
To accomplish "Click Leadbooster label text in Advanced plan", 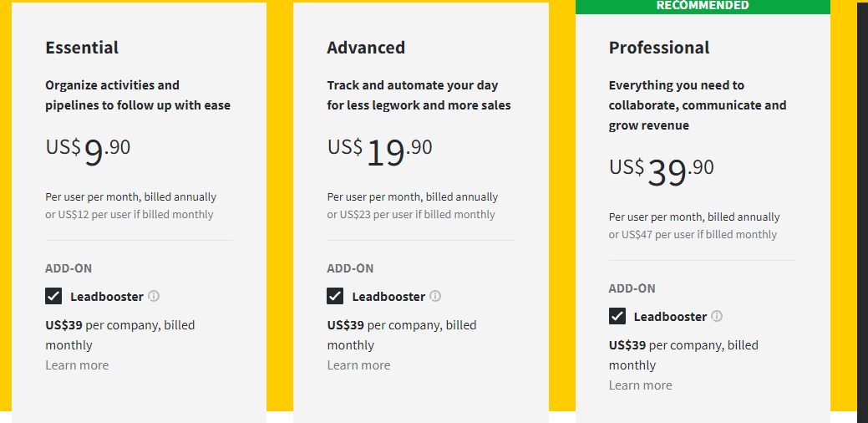I will pos(388,296).
